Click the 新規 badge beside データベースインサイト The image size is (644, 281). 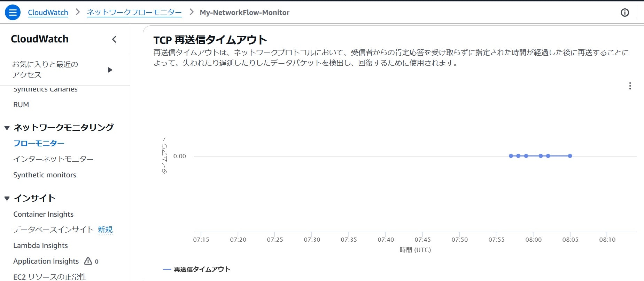(105, 230)
